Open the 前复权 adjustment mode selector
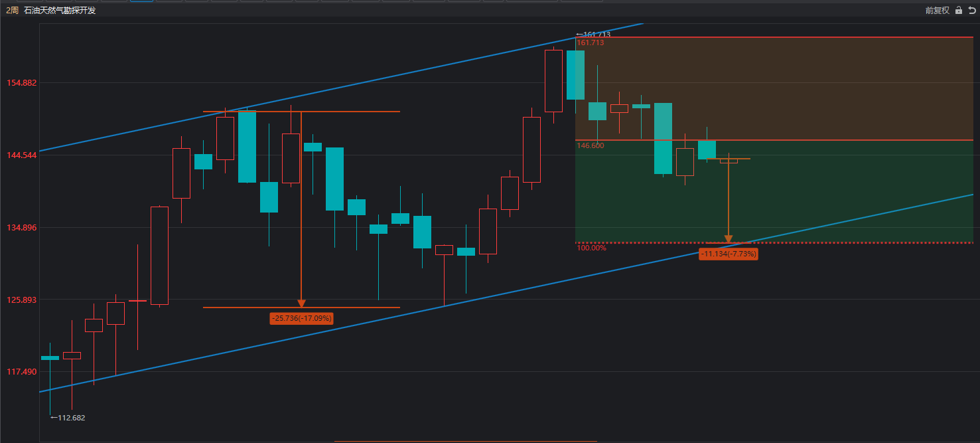This screenshot has width=980, height=443. 937,11
